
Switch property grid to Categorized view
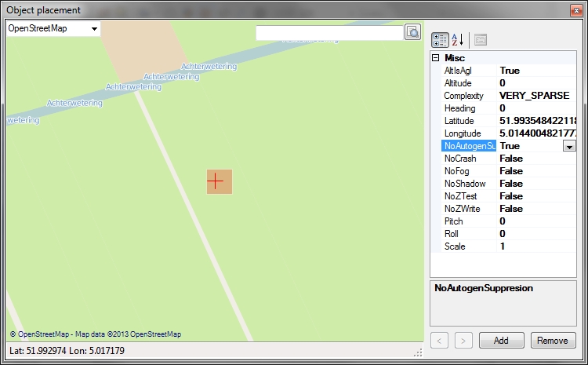click(439, 39)
